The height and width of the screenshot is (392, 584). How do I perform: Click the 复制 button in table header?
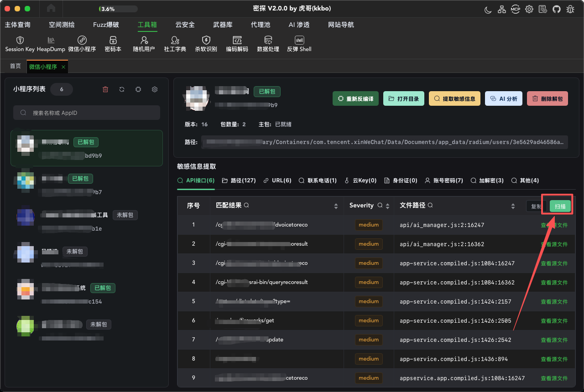[x=536, y=206]
